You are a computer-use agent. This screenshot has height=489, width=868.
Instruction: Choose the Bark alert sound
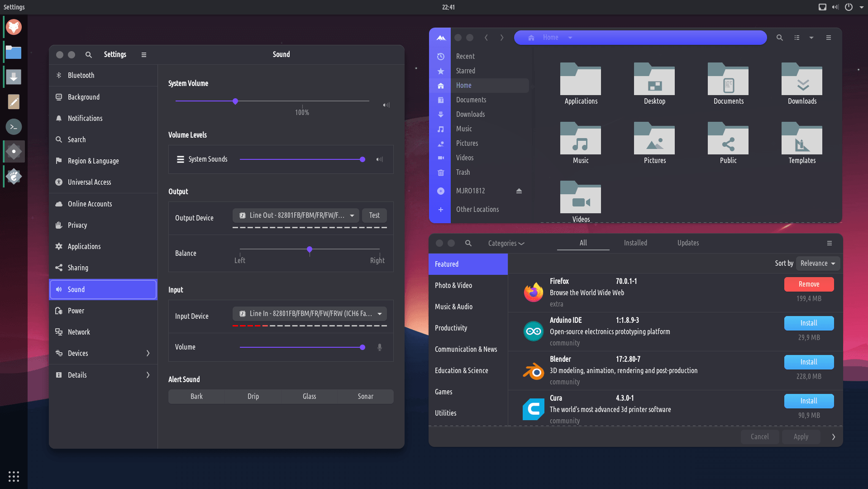(196, 396)
